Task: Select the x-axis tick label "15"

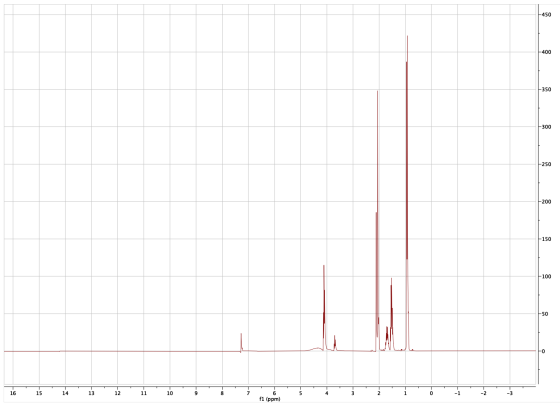Action: 39,393
